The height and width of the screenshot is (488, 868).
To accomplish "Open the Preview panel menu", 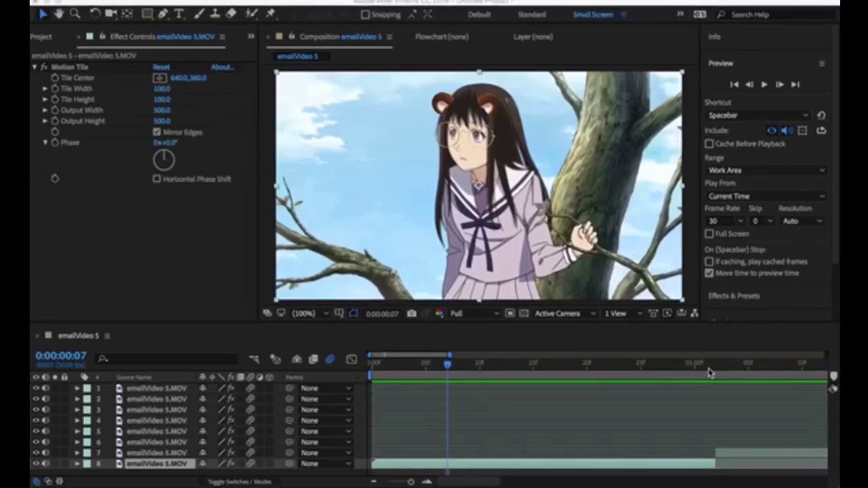I will pyautogui.click(x=822, y=63).
